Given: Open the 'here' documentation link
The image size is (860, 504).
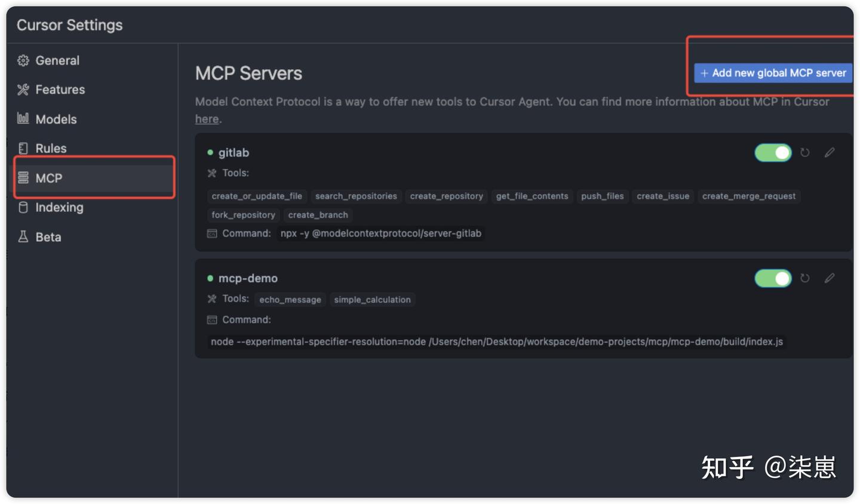Looking at the screenshot, I should tap(207, 119).
